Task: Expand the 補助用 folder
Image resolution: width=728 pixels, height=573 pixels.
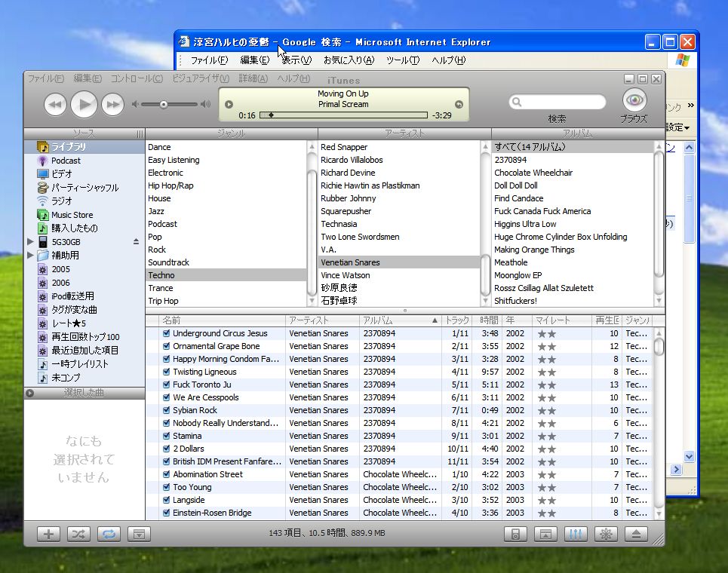Action: [x=30, y=255]
